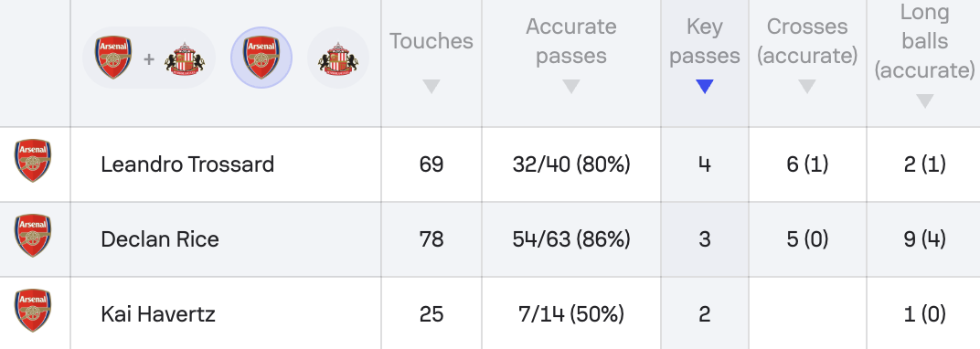Screen dimensions: 980x349
Task: Select Declan Rice's 54/63 (86%) passes cell
Action: click(x=571, y=239)
